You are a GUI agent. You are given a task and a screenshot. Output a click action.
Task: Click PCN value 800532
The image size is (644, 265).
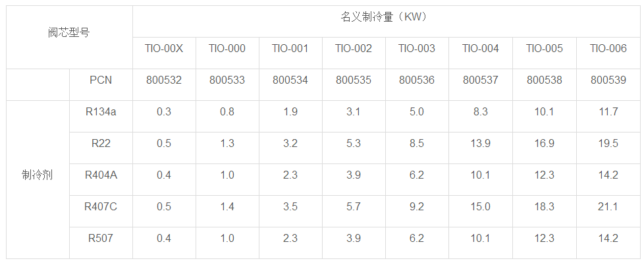pos(164,80)
